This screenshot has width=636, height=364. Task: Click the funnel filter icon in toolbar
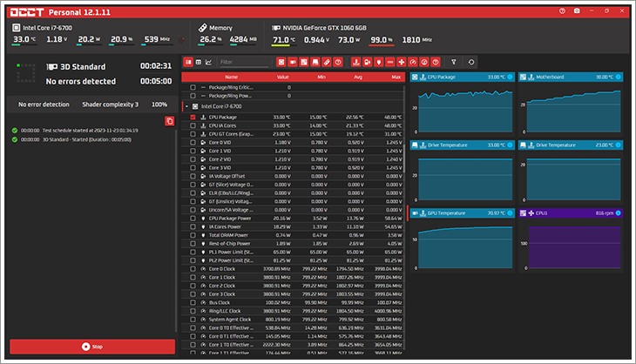(454, 62)
